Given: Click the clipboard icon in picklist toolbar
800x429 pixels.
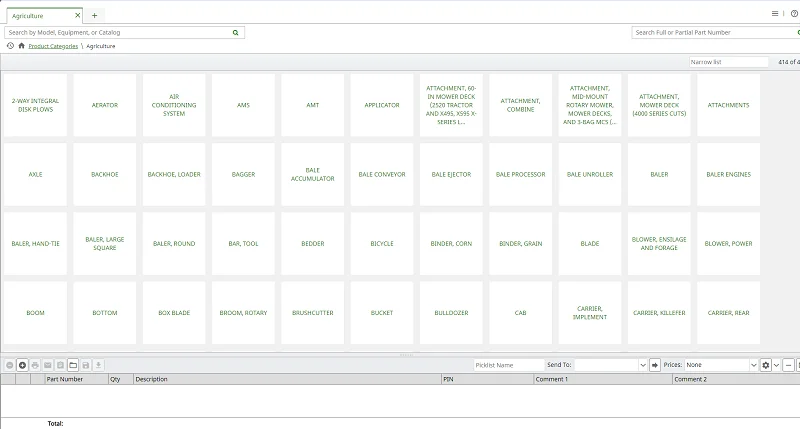Looking at the screenshot, I should 60,365.
